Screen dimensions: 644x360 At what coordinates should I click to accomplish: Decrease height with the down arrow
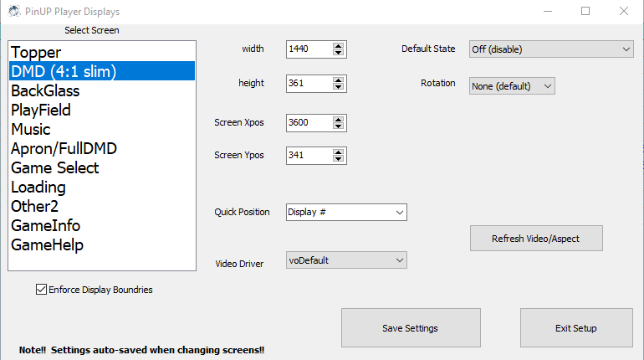point(339,87)
